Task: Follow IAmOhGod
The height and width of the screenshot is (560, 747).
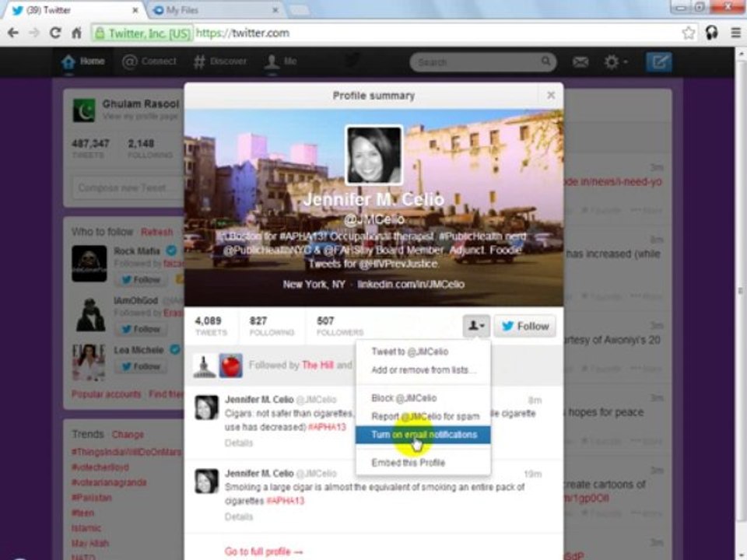Action: pos(141,329)
